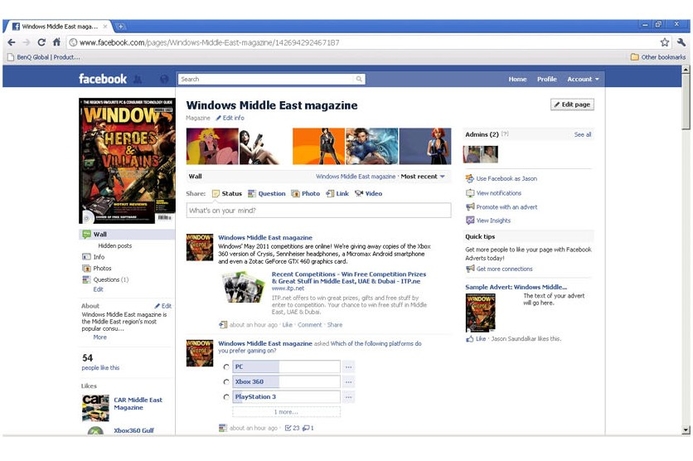
Task: Click the browser address bar
Action: pyautogui.click(x=362, y=42)
